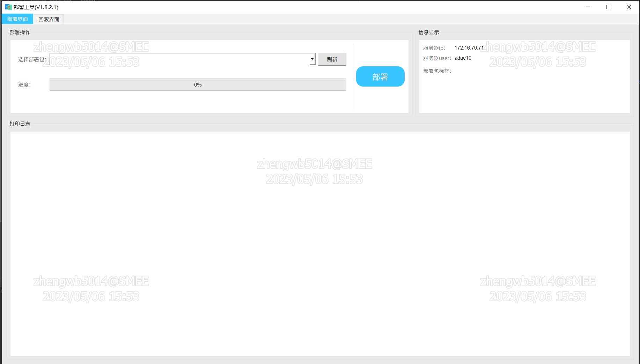The height and width of the screenshot is (364, 640).
Task: Click the window title 部署工具(V1.8.2.1)
Action: (x=36, y=7)
